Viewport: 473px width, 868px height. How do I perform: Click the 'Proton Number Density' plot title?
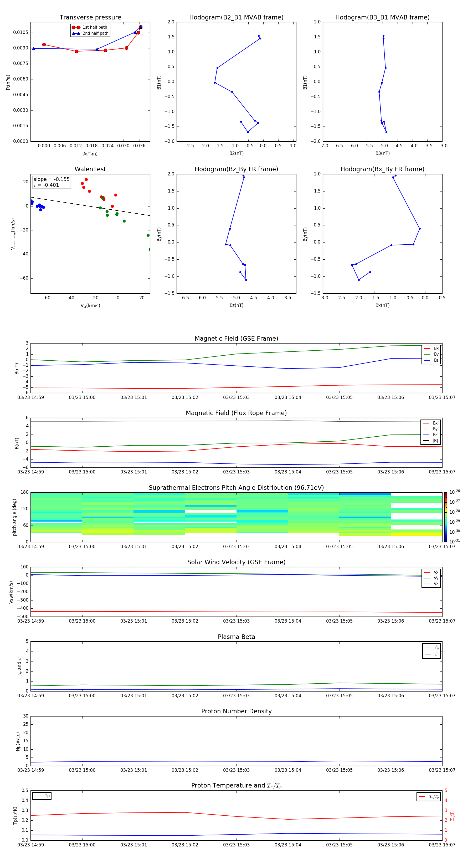236,711
